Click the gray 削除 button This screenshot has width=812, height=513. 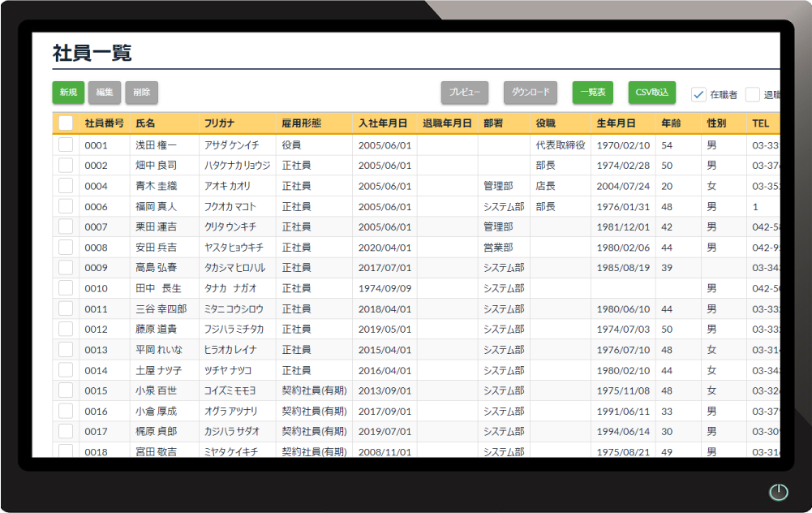pyautogui.click(x=142, y=93)
